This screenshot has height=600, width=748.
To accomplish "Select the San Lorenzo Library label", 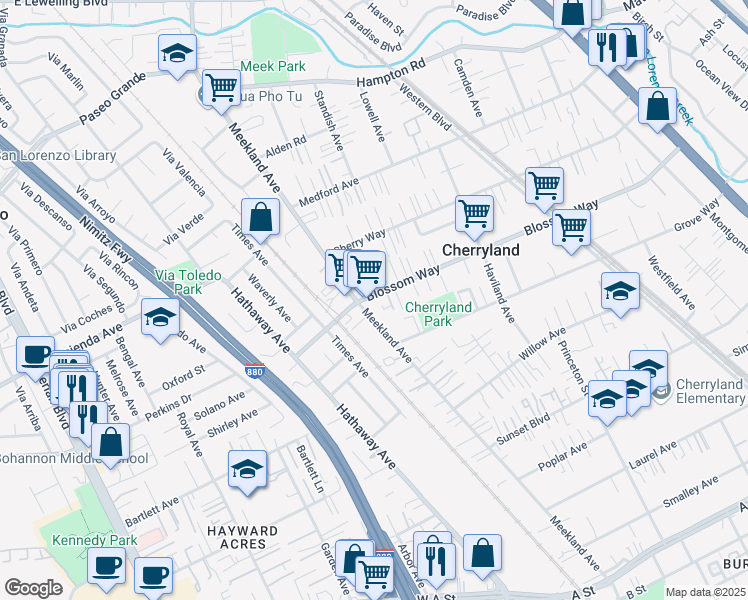I will [56, 155].
